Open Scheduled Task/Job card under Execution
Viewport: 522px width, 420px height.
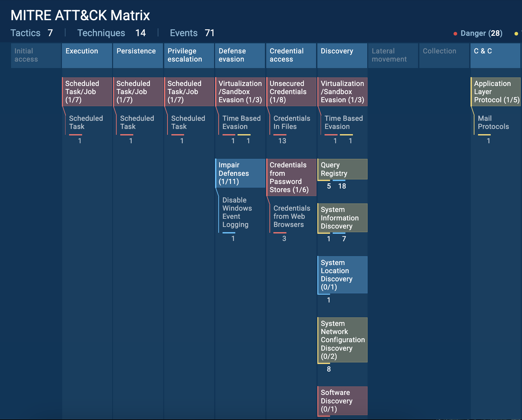click(87, 92)
